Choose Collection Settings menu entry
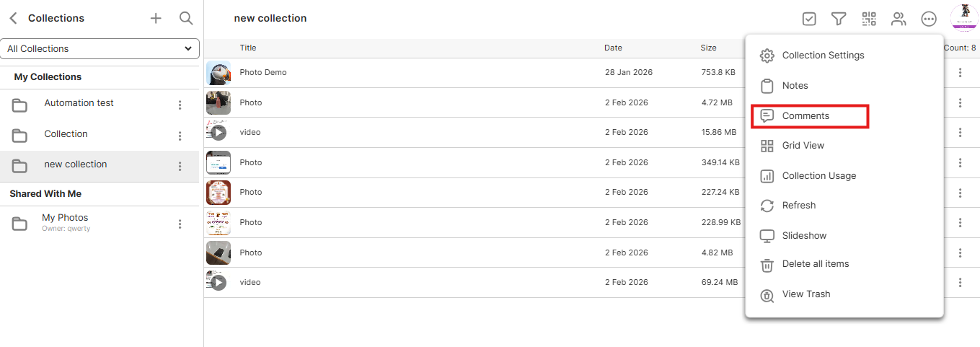The width and height of the screenshot is (980, 347). pos(823,56)
